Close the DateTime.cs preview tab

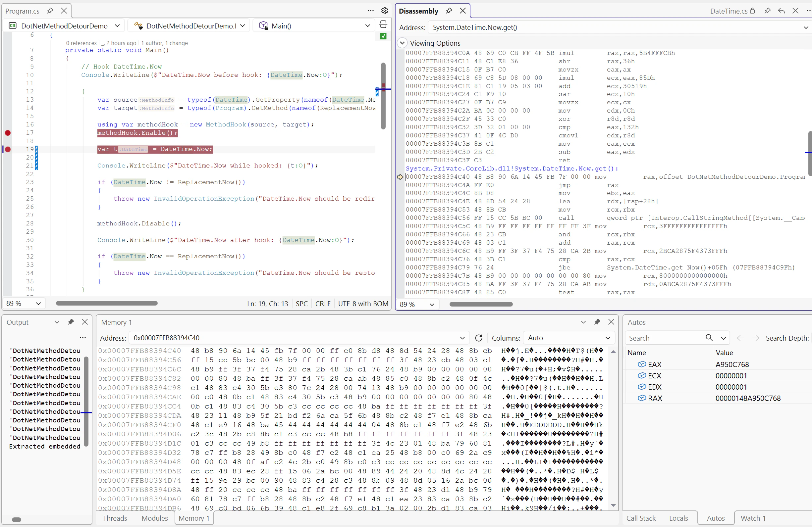tap(795, 11)
